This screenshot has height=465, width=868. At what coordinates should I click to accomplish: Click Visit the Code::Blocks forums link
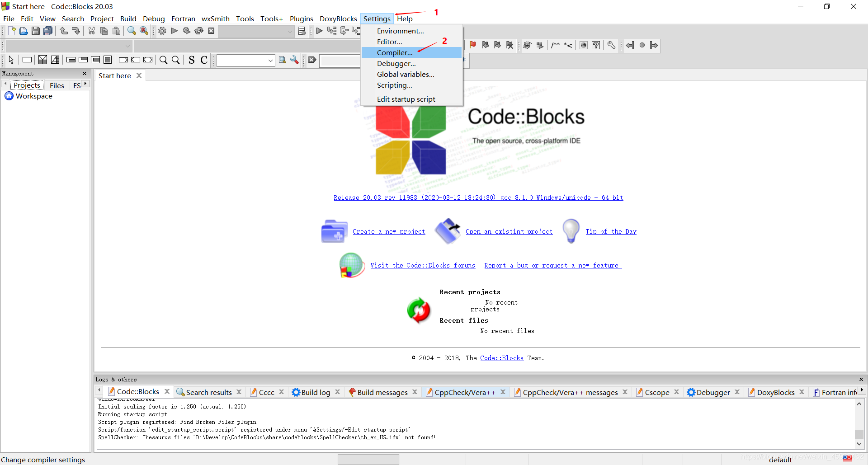[423, 265]
